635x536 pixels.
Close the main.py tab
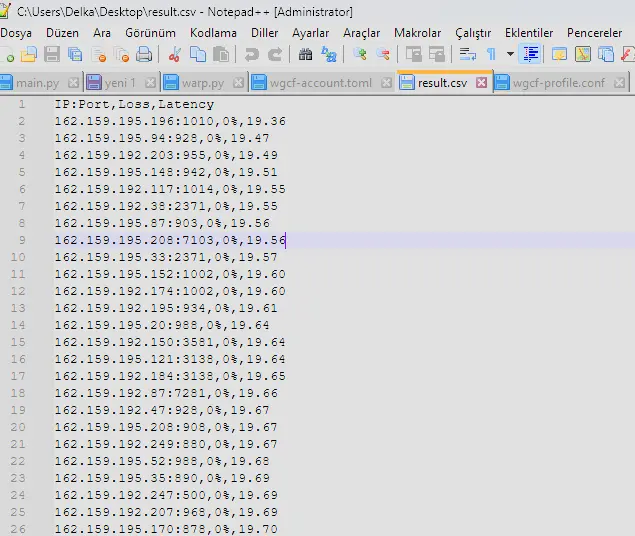tap(73, 83)
